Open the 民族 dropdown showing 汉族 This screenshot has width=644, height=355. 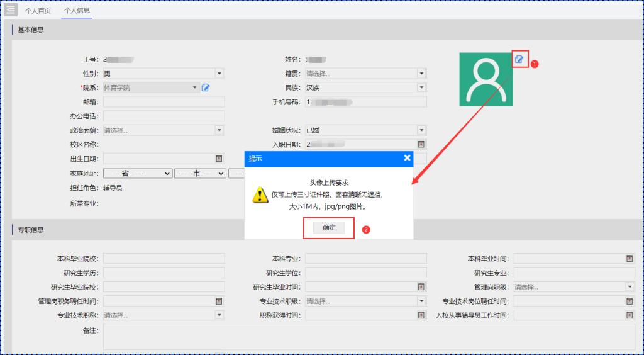click(421, 87)
